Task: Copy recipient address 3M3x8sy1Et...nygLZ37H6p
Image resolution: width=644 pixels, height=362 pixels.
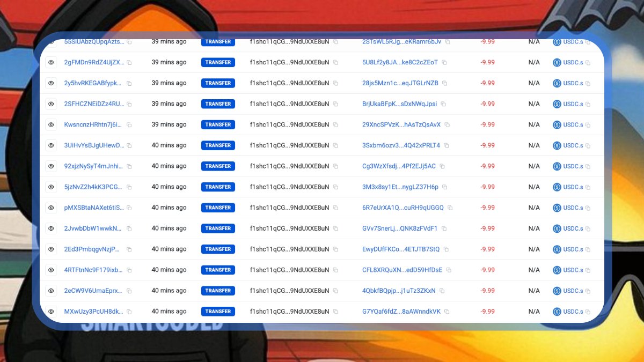Action: (x=445, y=187)
